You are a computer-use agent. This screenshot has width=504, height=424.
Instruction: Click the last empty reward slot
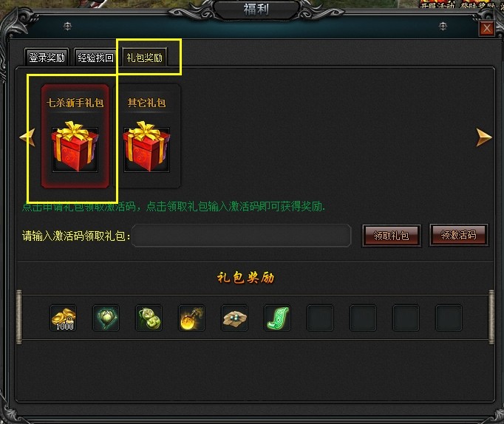[449, 318]
